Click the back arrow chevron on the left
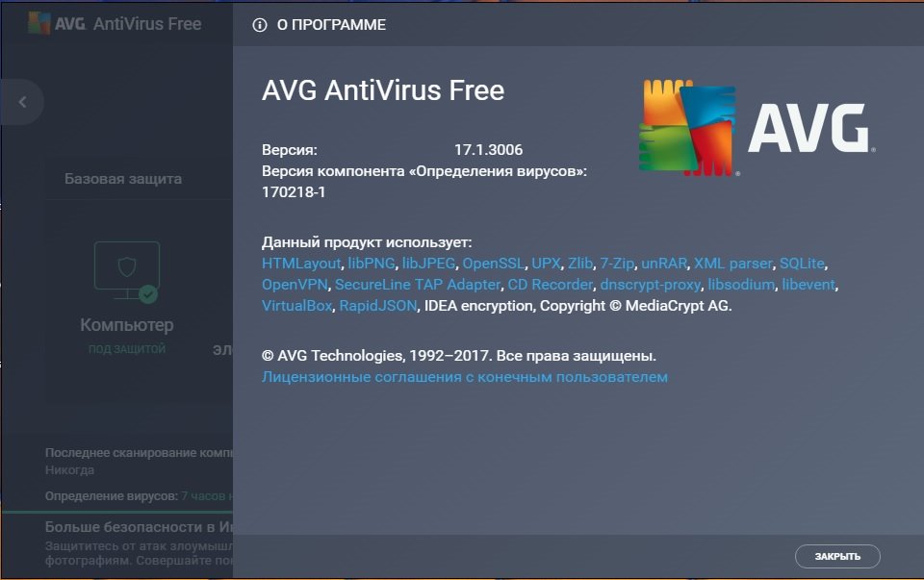The image size is (924, 580). point(22,102)
